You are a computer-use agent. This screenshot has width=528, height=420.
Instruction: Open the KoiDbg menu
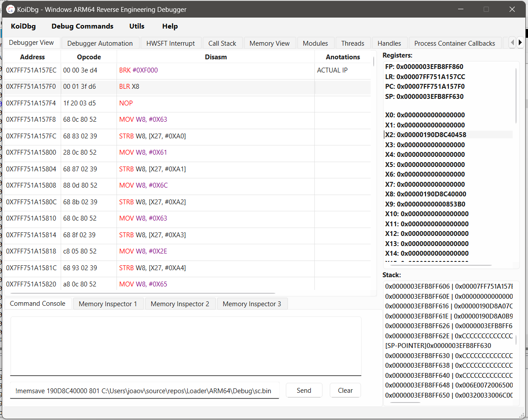click(x=23, y=26)
